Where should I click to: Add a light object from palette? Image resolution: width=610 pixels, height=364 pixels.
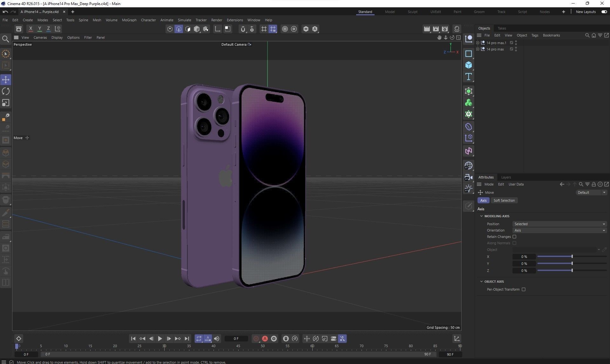pyautogui.click(x=469, y=189)
